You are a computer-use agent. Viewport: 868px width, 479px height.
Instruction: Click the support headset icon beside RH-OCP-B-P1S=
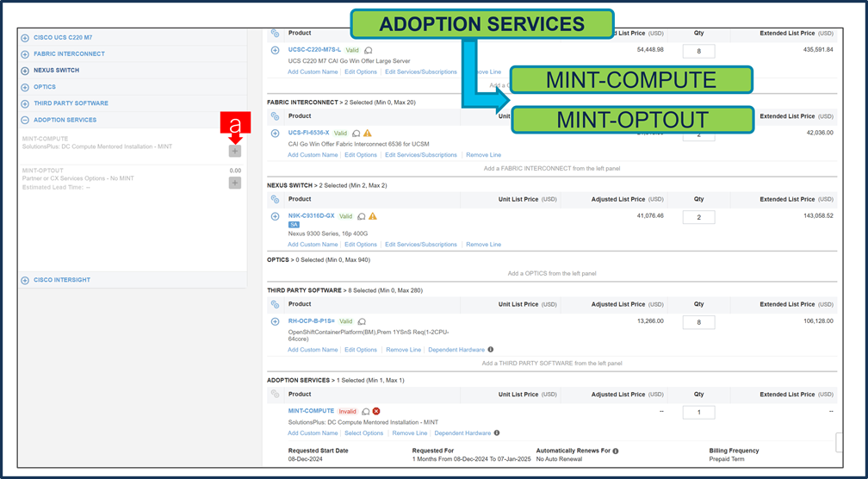(x=362, y=321)
